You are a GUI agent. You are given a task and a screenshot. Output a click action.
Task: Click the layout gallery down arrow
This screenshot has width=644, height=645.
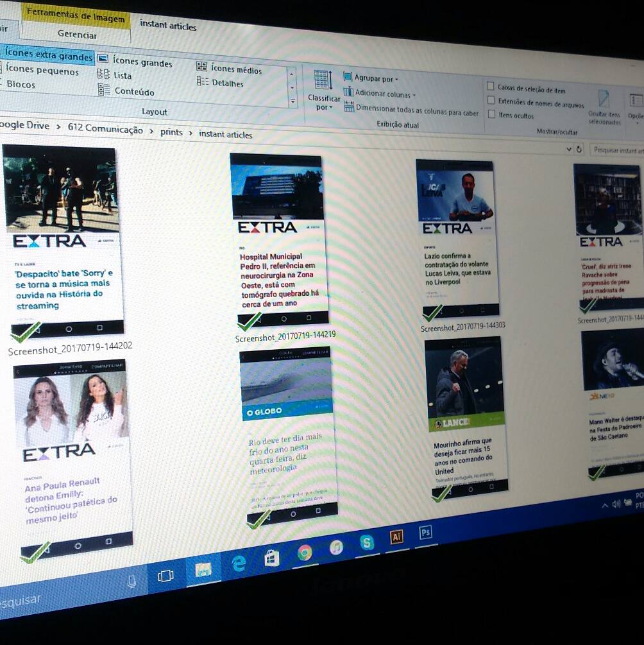292,88
